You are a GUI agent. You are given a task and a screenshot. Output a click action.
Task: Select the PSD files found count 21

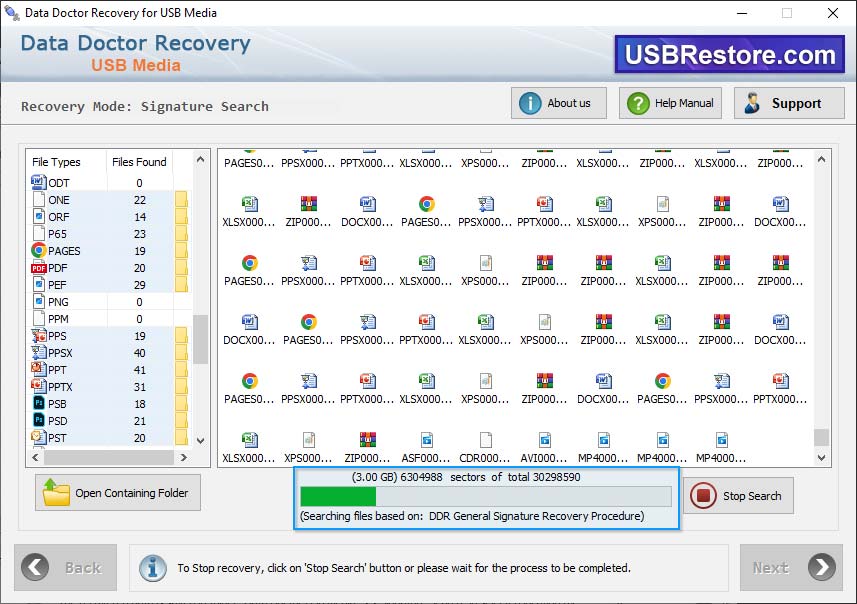(x=140, y=421)
